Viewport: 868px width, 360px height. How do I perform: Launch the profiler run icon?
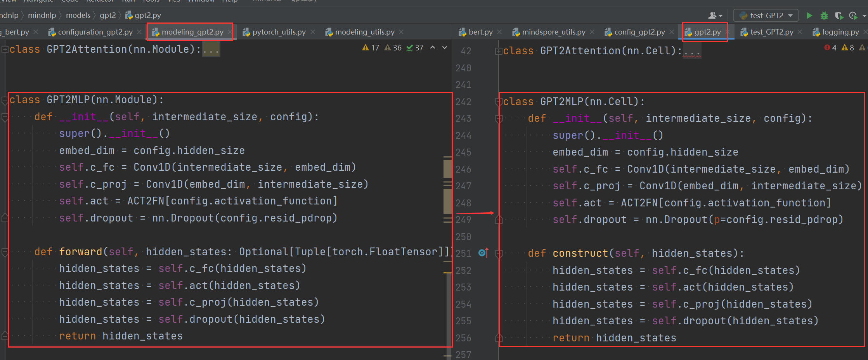tap(853, 16)
